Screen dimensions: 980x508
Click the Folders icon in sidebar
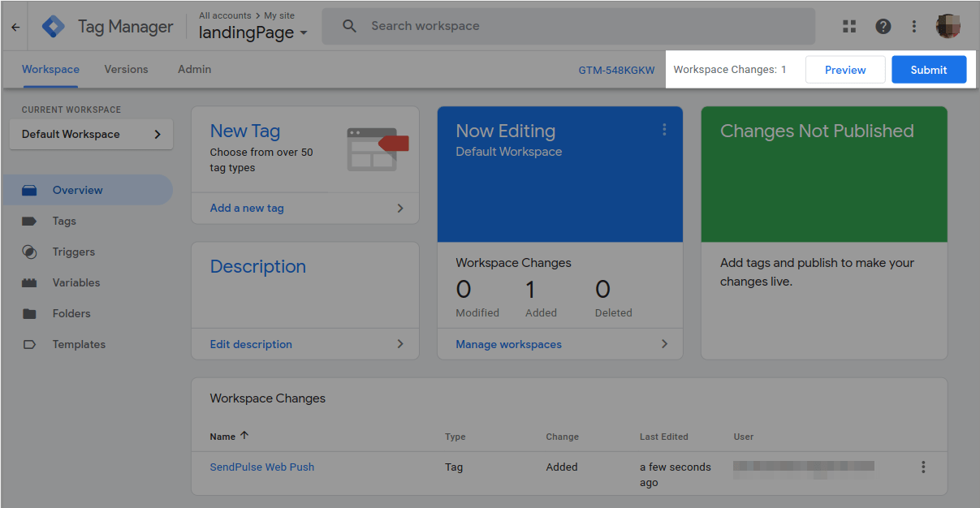pos(29,314)
